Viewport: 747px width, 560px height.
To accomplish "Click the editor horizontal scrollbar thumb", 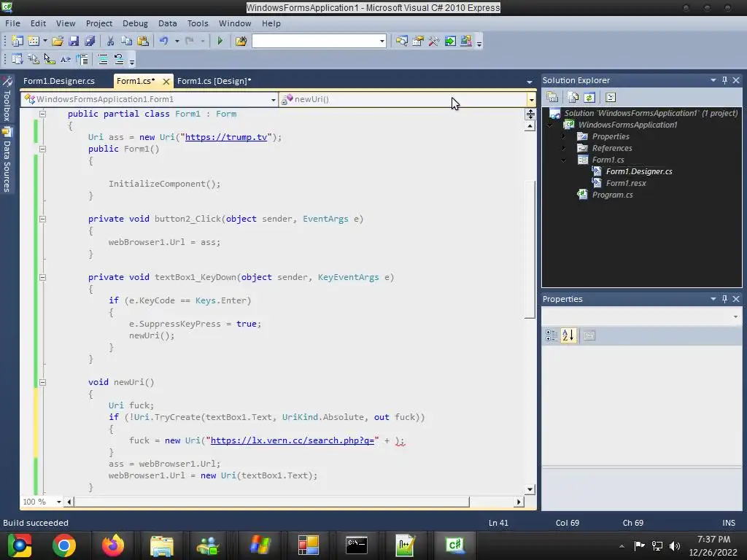I will (x=271, y=502).
